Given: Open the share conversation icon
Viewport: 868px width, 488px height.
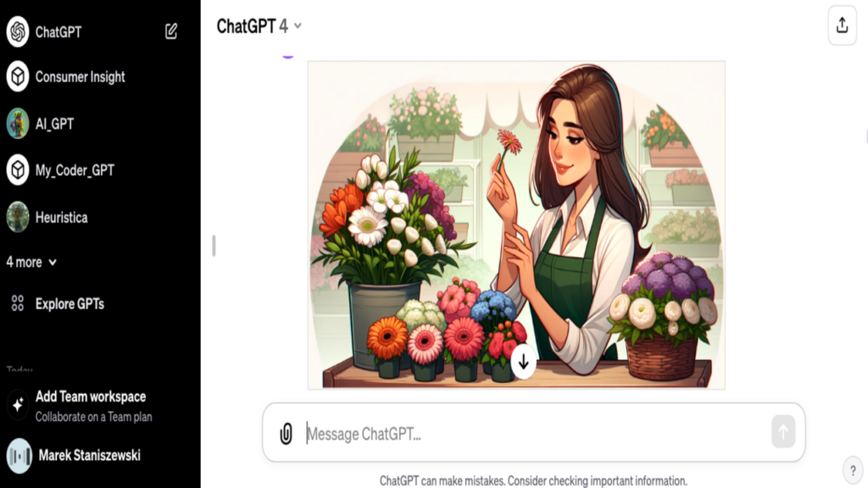Looking at the screenshot, I should [842, 25].
